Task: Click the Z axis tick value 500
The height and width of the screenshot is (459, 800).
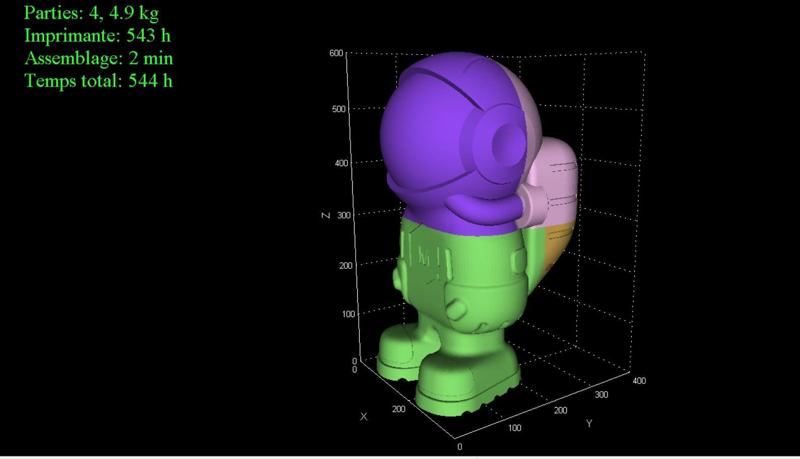Action: click(x=339, y=109)
